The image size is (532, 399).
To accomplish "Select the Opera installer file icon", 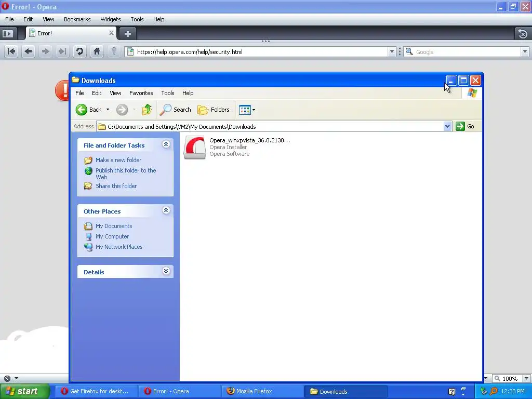I will [x=195, y=148].
